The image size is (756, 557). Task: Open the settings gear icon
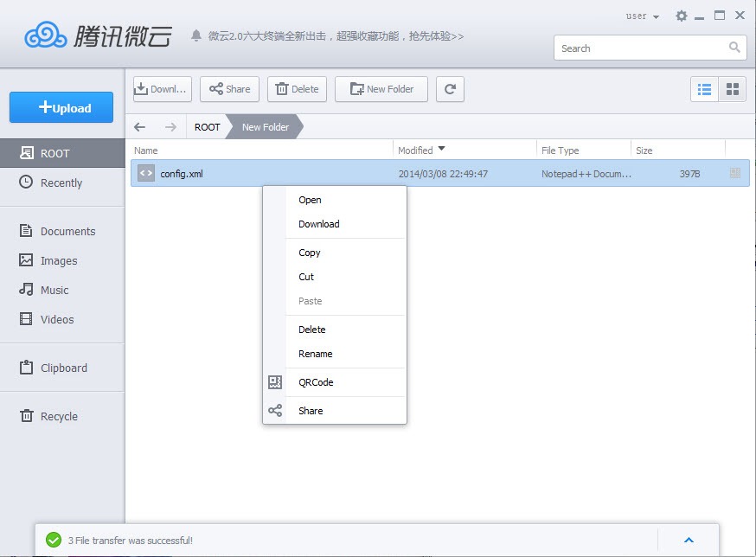(682, 16)
